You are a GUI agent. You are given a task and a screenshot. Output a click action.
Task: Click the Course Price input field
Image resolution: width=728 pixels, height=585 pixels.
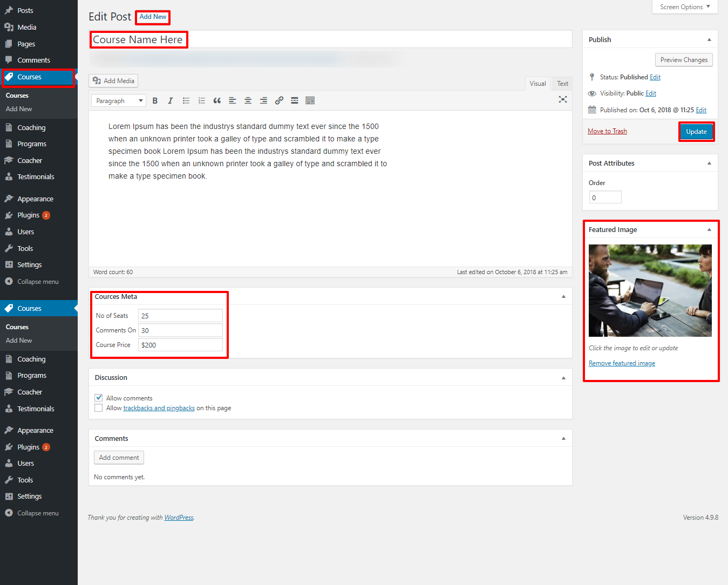click(181, 345)
